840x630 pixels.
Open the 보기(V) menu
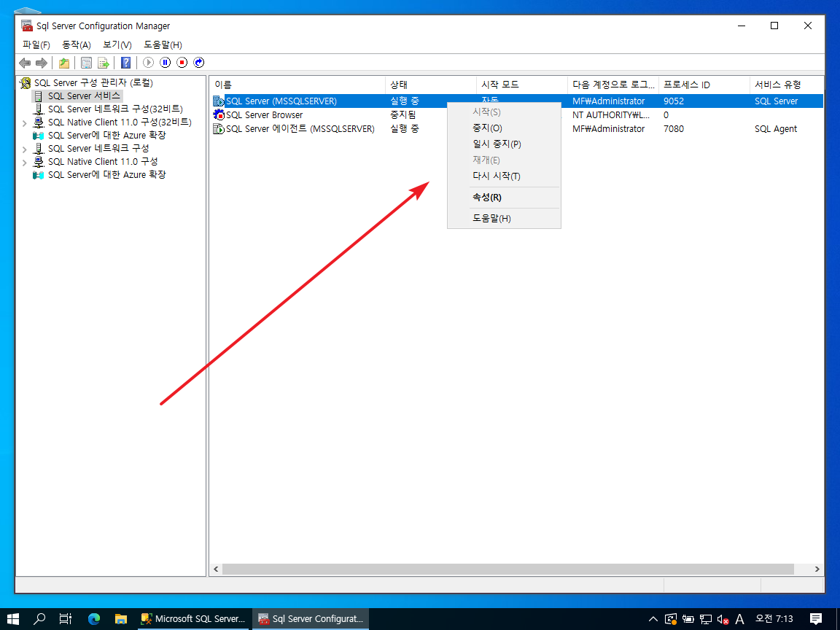[x=117, y=45]
